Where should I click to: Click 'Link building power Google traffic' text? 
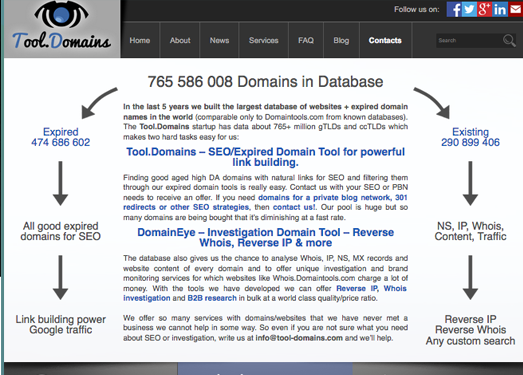coord(60,324)
